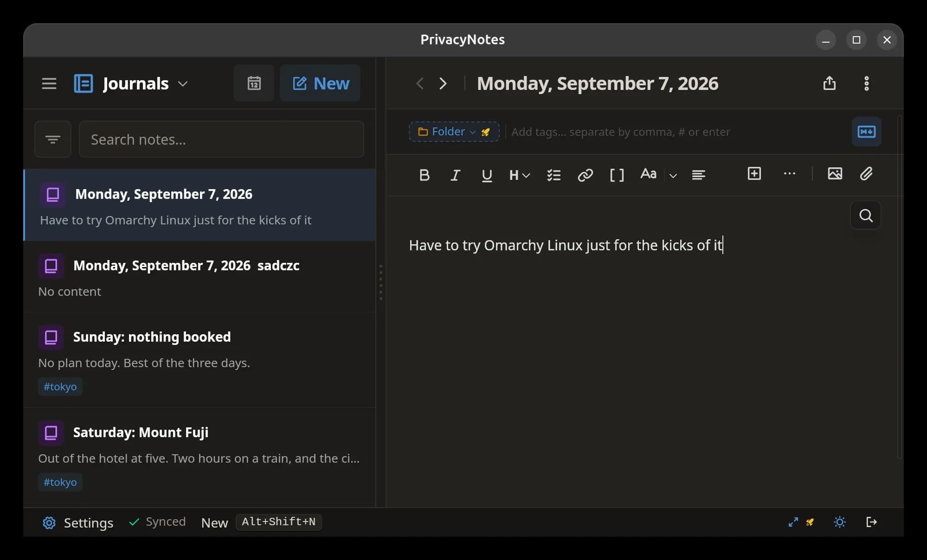927x560 pixels.
Task: Create a New journal entry
Action: [320, 83]
